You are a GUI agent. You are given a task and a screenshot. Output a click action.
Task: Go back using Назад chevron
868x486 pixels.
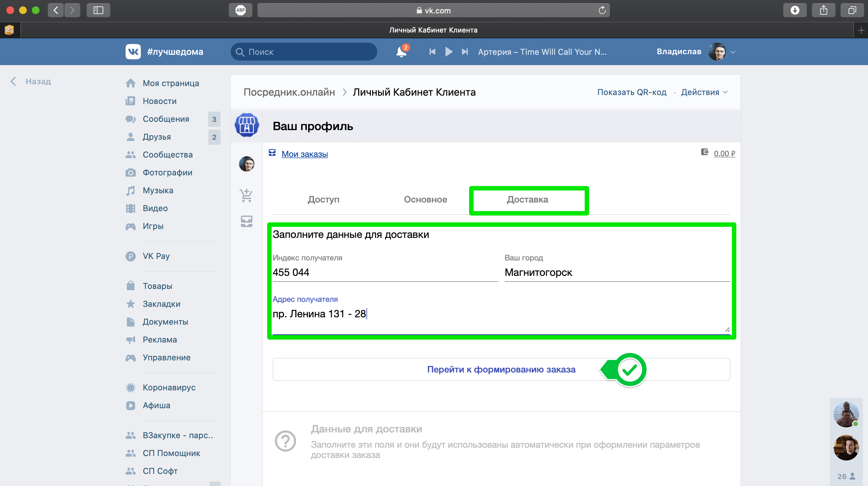coord(14,81)
